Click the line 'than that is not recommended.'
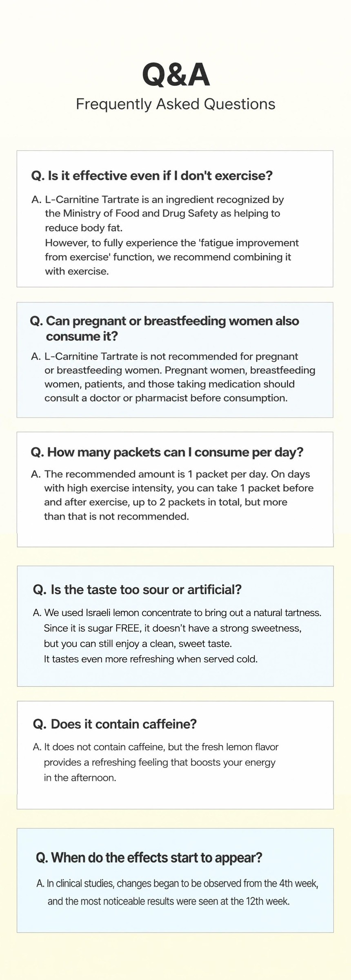Viewport: 351px width, 980px height. point(116,516)
